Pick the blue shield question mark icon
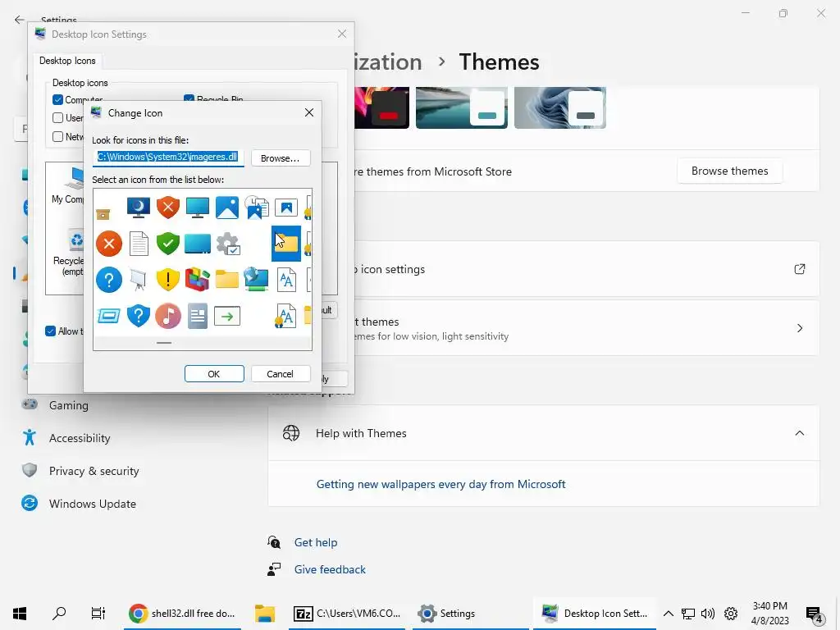Screen dimensions: 840x630 coord(138,316)
